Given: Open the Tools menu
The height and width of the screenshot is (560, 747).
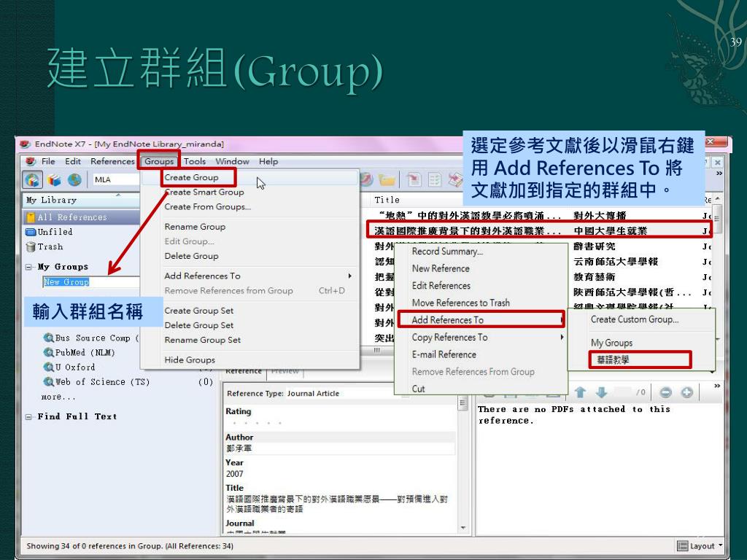Looking at the screenshot, I should click(194, 161).
